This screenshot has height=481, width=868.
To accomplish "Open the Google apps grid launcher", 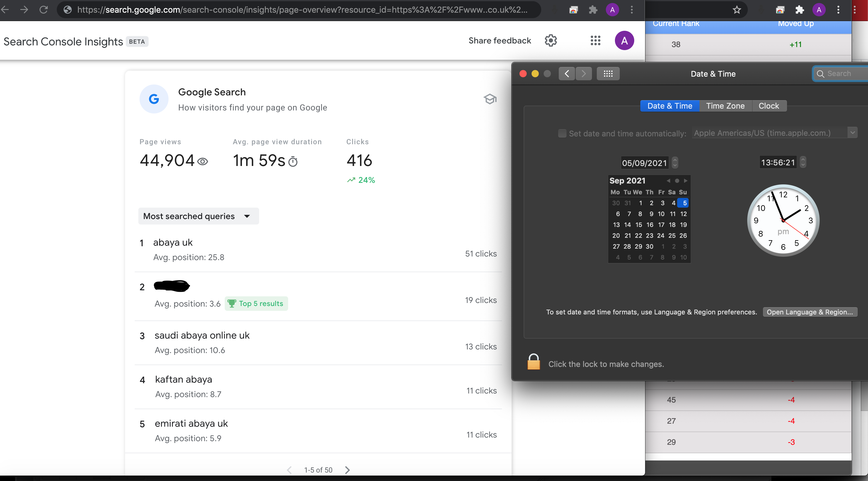I will coord(595,41).
